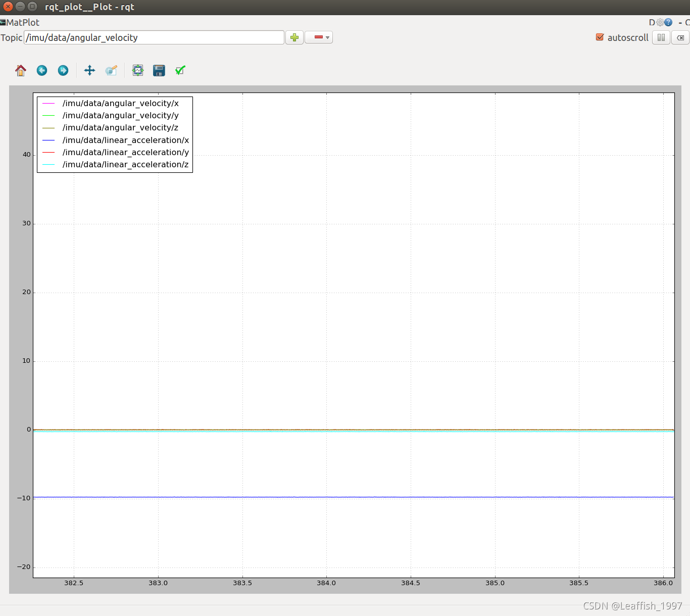The height and width of the screenshot is (616, 690).
Task: Click the blue line near -10
Action: pos(354,497)
